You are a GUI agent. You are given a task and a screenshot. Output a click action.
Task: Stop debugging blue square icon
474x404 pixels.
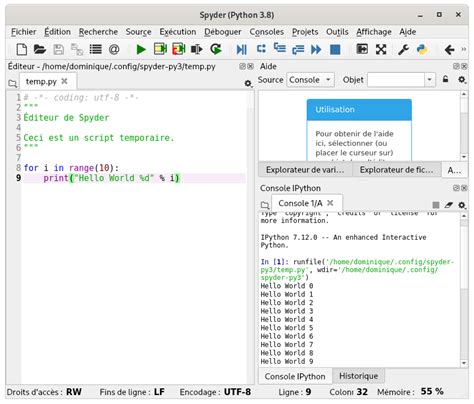(x=335, y=50)
